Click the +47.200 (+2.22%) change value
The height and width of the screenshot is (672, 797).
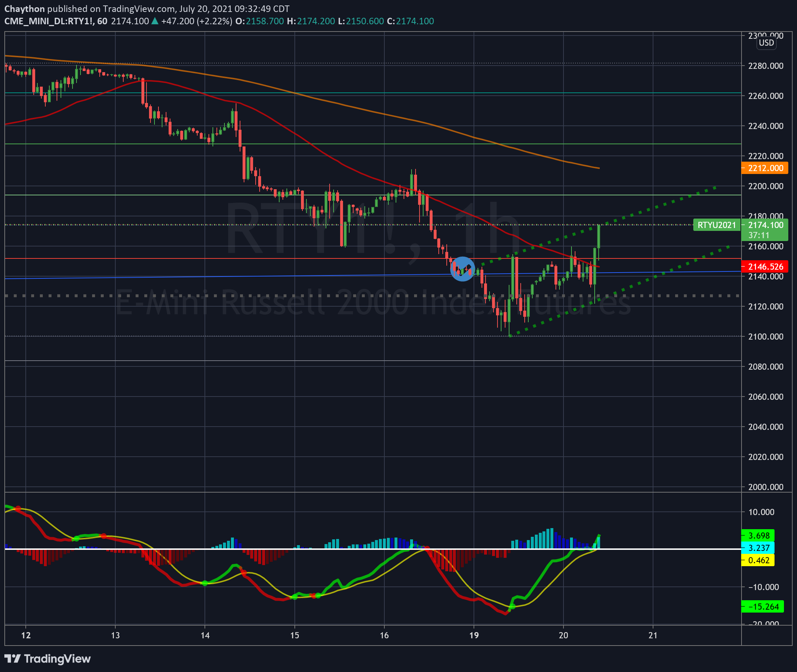pos(197,21)
